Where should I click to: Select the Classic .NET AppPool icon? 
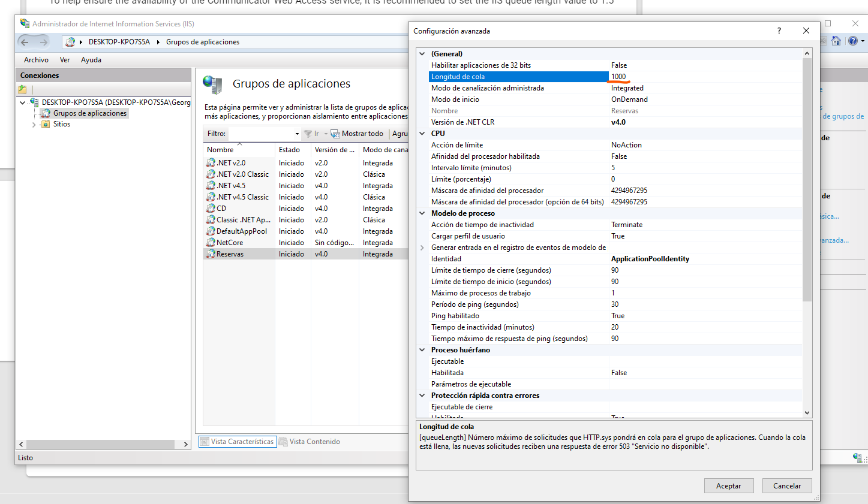pos(211,220)
